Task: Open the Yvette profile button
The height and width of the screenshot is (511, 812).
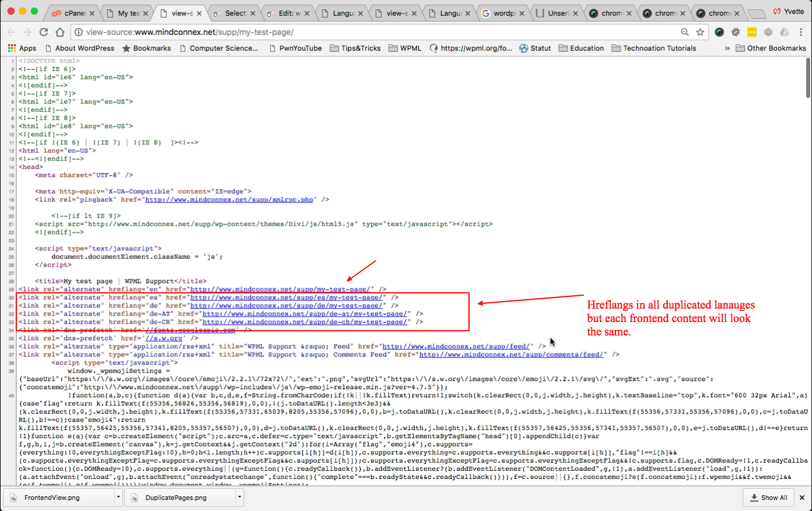Action: click(x=788, y=12)
